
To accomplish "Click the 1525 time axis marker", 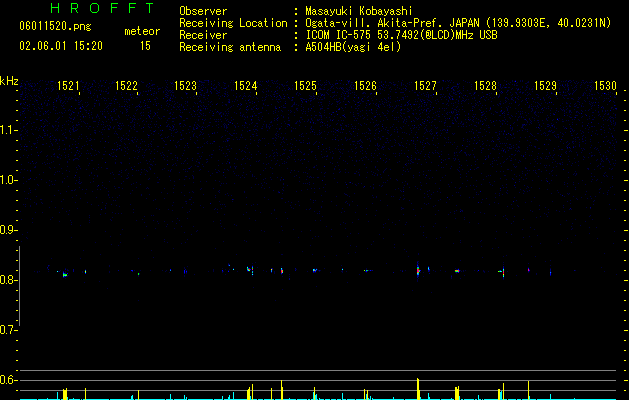I will [305, 86].
